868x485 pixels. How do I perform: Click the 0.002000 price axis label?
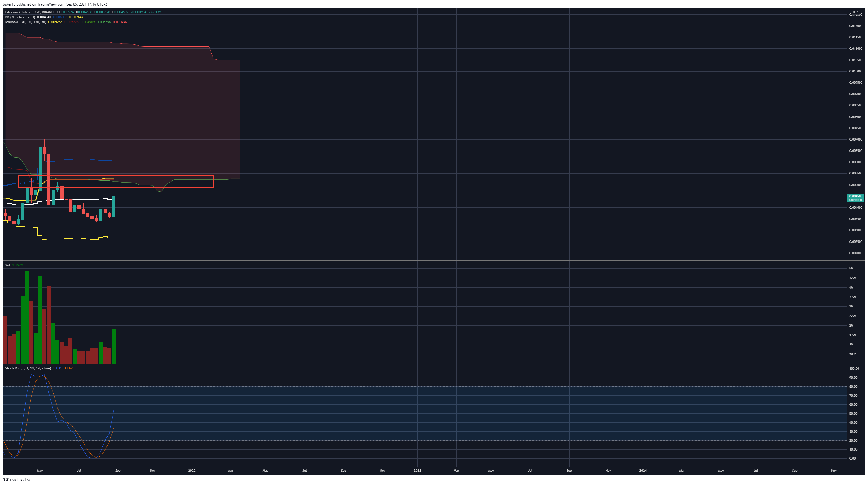856,253
